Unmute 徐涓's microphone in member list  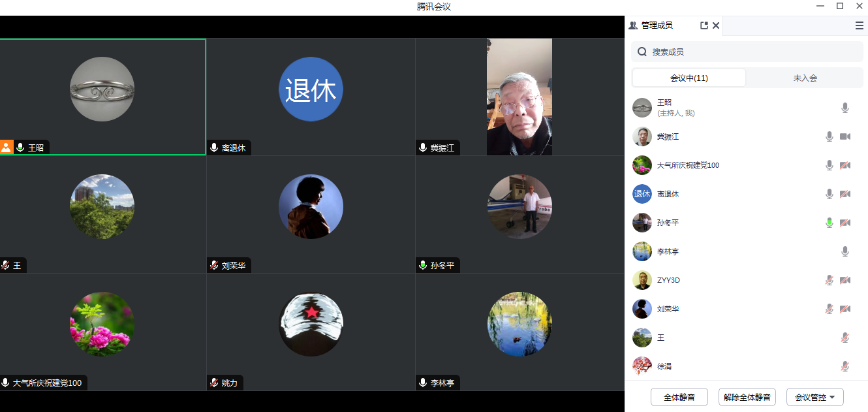pyautogui.click(x=845, y=366)
